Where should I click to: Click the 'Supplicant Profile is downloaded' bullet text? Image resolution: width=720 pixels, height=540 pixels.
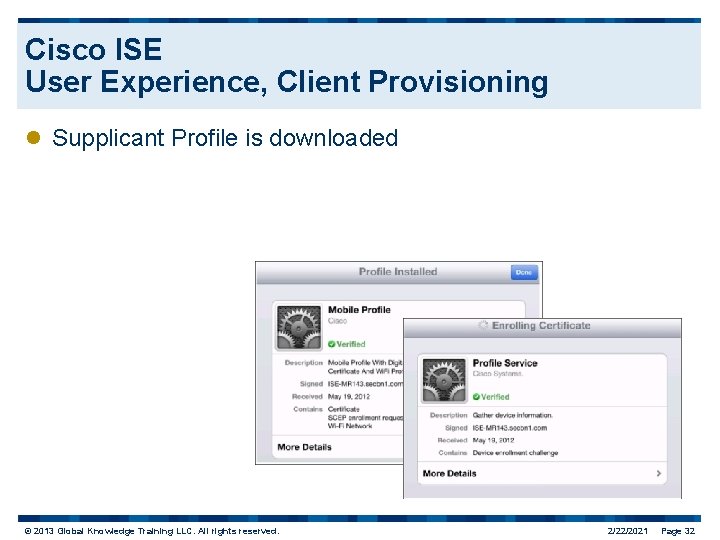point(225,138)
